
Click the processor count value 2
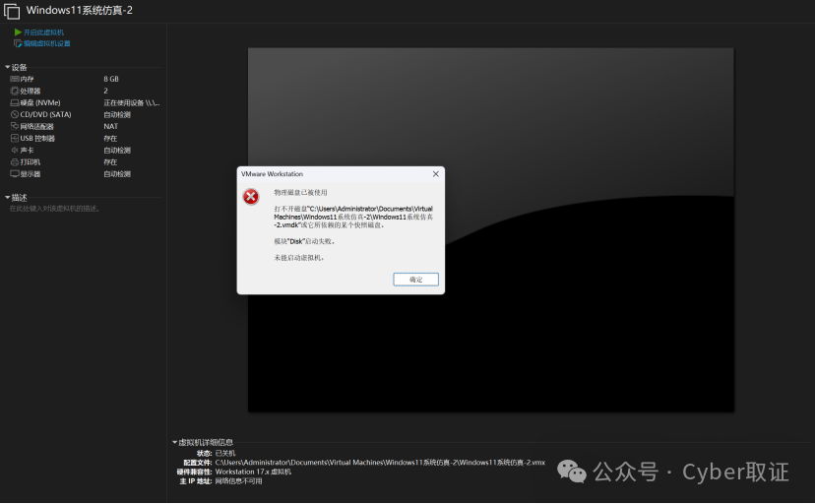point(105,91)
